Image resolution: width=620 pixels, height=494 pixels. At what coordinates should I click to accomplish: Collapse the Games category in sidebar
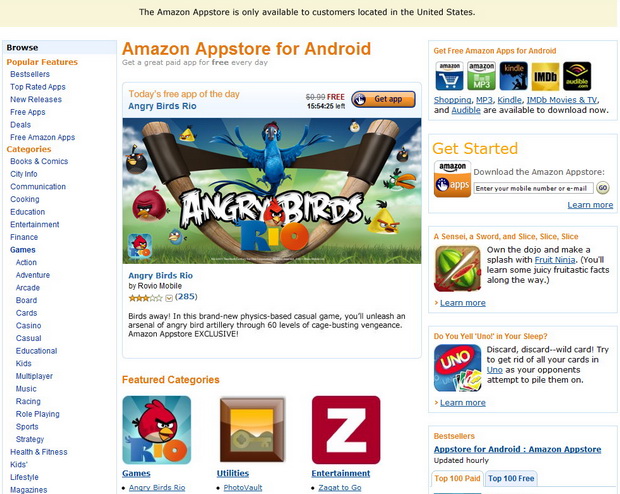(23, 250)
